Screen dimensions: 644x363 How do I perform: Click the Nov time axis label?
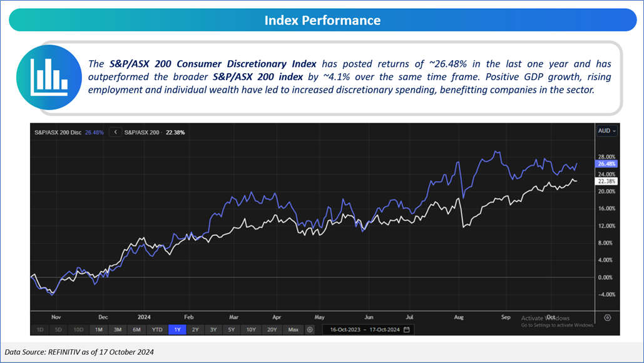[56, 317]
